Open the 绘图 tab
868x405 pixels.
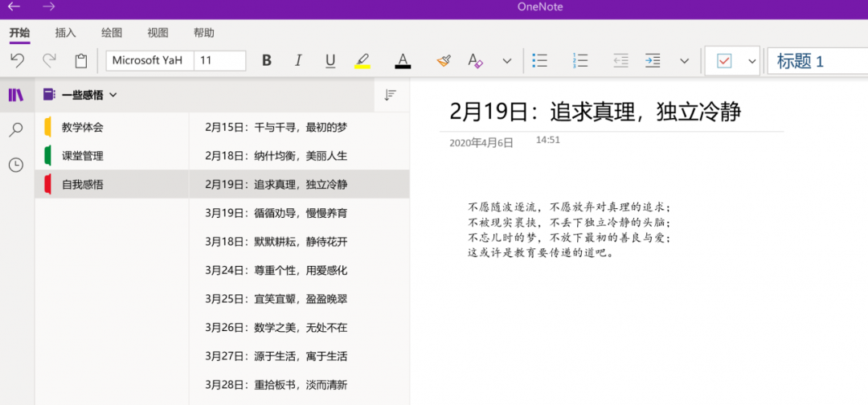point(111,33)
